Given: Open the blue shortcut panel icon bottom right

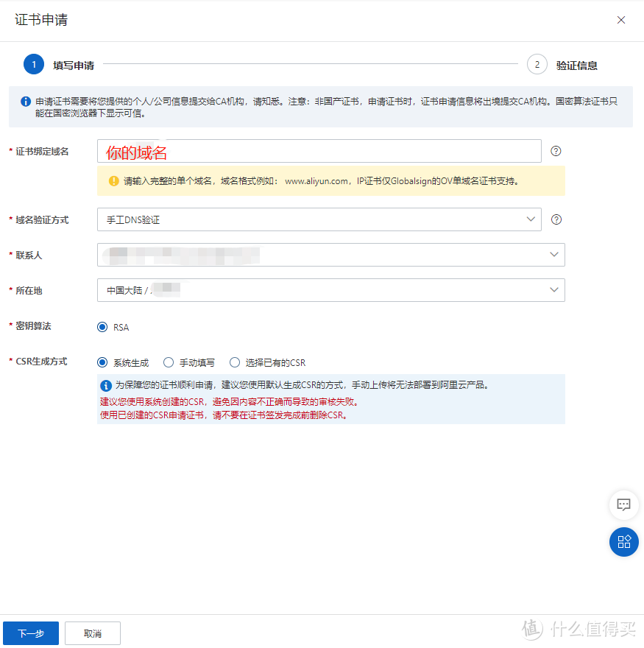Looking at the screenshot, I should tap(623, 542).
